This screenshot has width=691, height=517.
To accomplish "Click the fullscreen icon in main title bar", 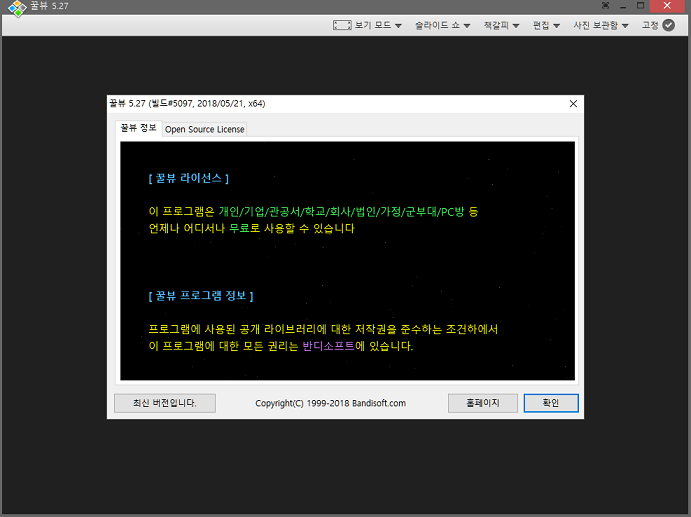I will 606,6.
